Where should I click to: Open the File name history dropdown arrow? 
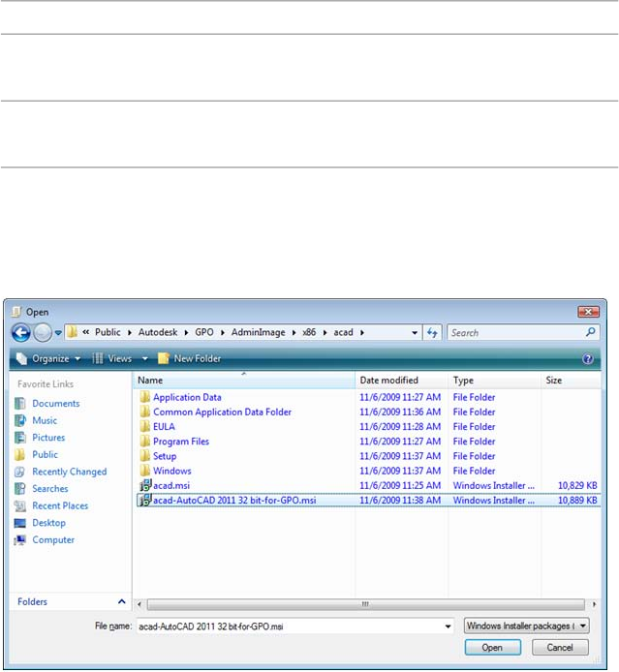448,626
